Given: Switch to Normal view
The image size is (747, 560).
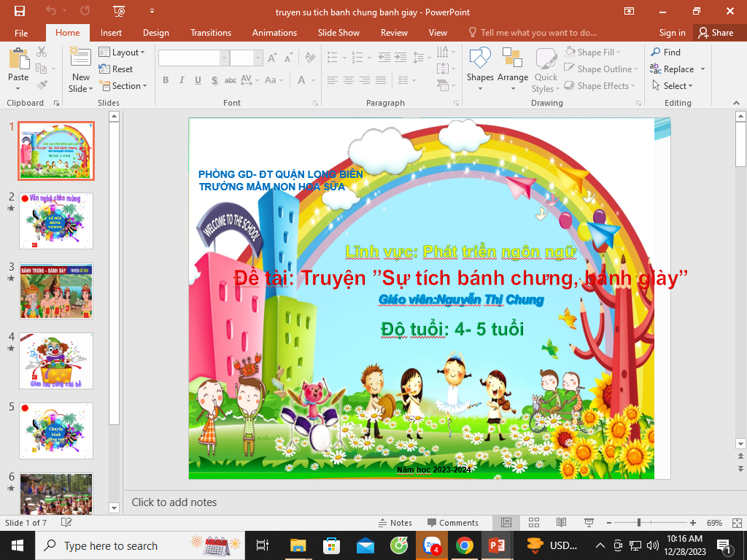Looking at the screenshot, I should coord(506,523).
